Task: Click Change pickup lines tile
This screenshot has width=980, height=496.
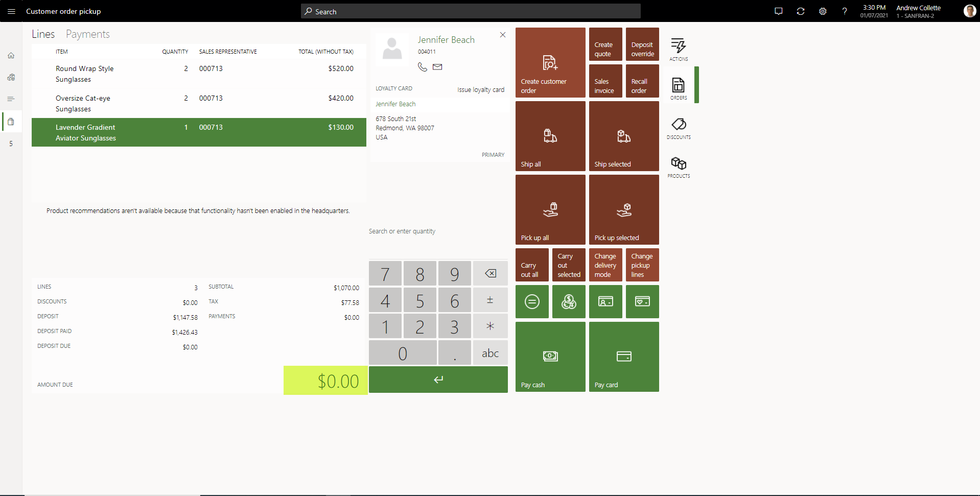Action: (642, 265)
